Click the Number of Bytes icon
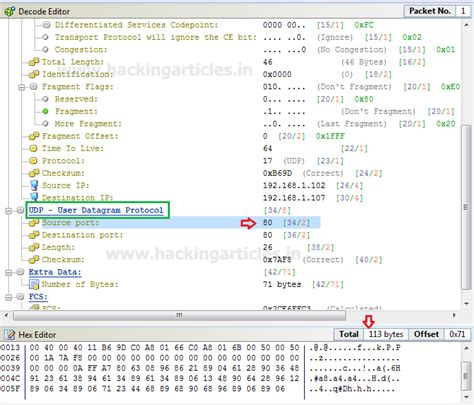Image resolution: width=474 pixels, height=405 pixels. click(34, 284)
